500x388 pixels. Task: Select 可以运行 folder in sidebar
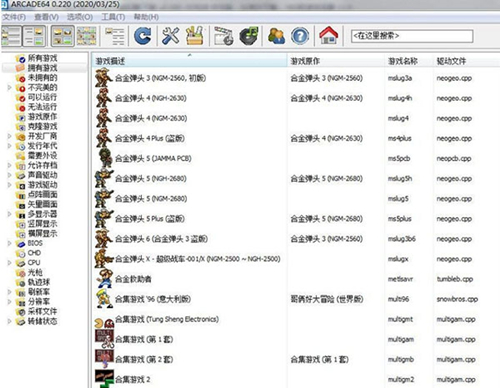pyautogui.click(x=37, y=97)
